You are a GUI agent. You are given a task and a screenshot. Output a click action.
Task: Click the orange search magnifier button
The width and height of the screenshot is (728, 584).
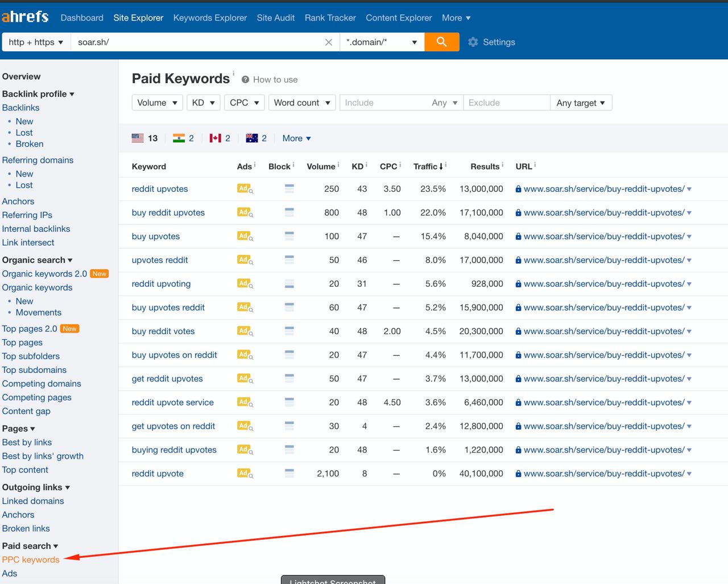[x=441, y=42]
